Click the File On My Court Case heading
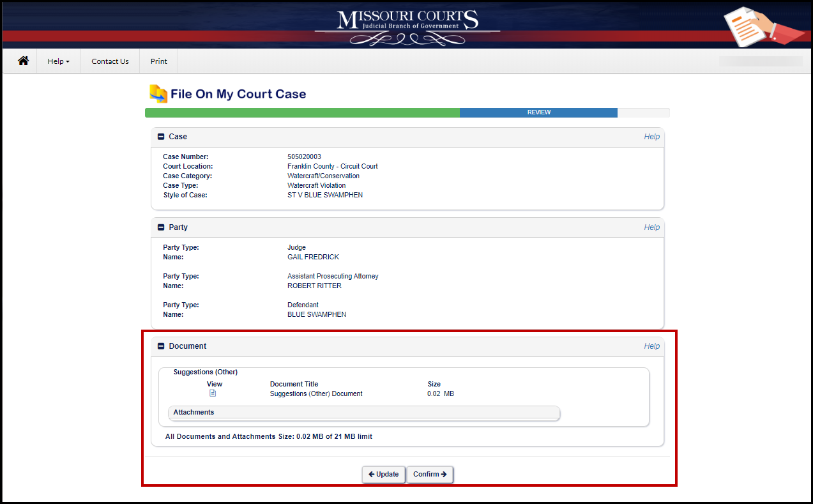This screenshot has height=504, width=813. pyautogui.click(x=238, y=94)
